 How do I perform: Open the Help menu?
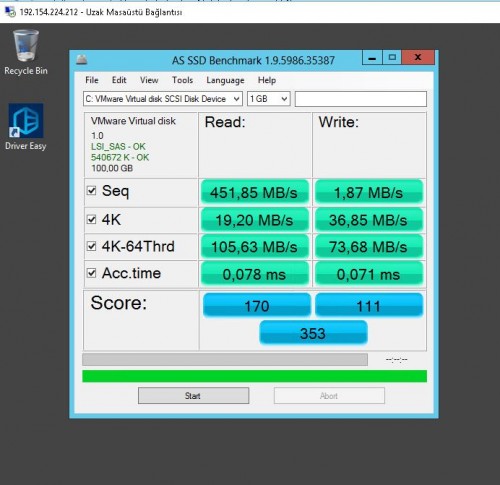point(267,80)
